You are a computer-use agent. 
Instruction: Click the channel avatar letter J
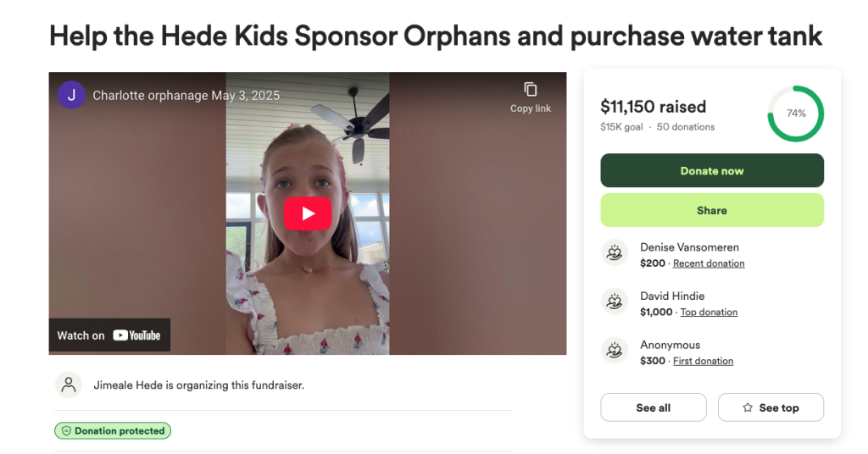71,95
